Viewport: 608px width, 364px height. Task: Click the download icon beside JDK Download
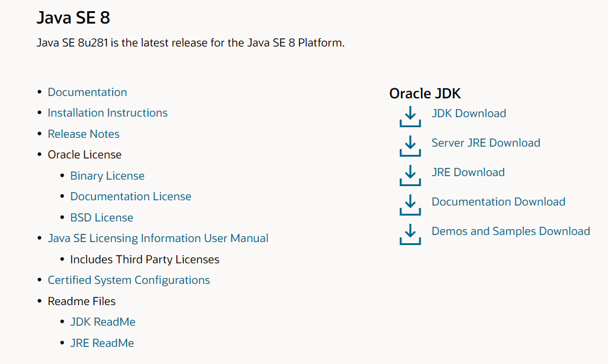410,117
